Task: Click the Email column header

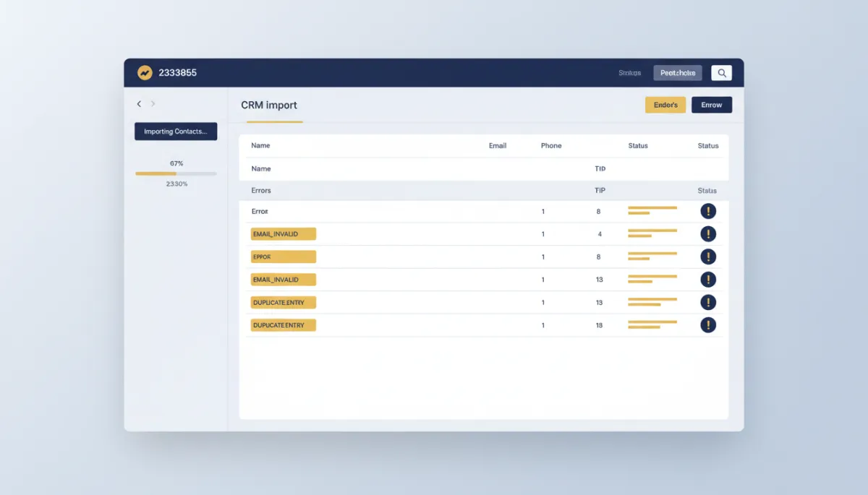Action: [x=498, y=146]
